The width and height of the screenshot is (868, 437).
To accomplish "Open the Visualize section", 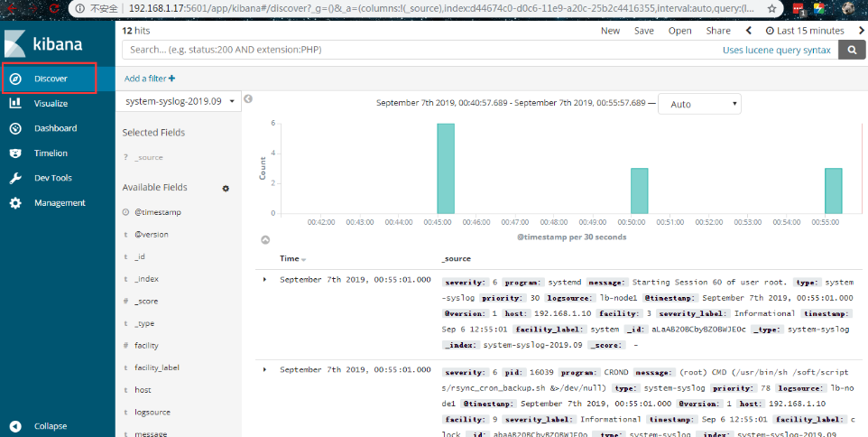I will coord(51,104).
